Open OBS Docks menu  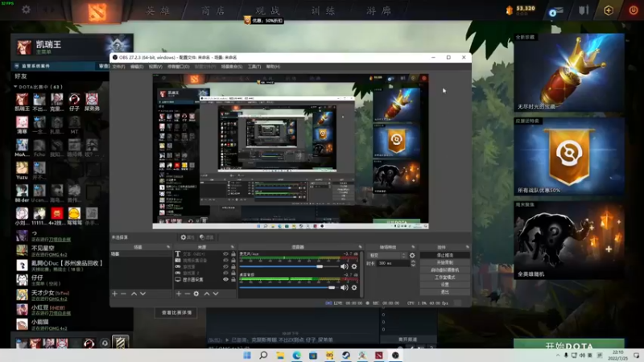point(178,67)
